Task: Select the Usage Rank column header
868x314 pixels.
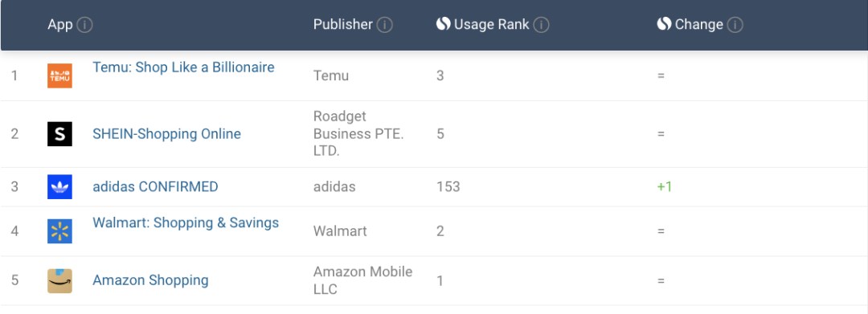Action: click(x=492, y=25)
